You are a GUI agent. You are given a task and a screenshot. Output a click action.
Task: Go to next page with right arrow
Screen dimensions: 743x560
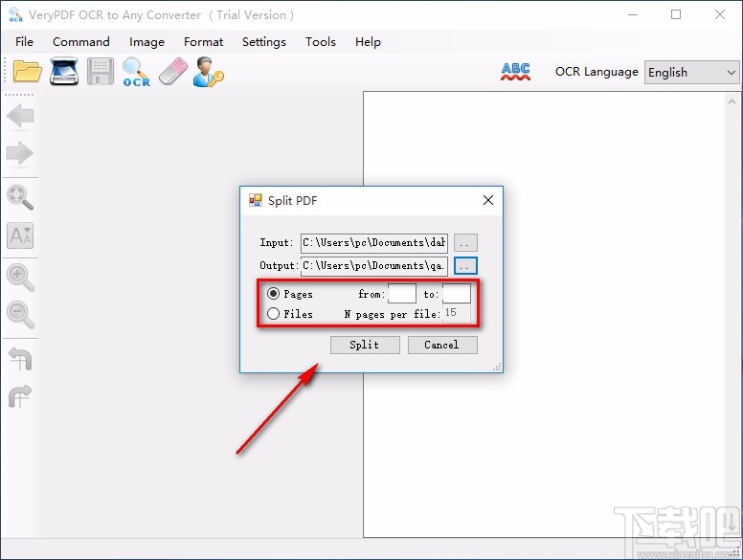20,153
